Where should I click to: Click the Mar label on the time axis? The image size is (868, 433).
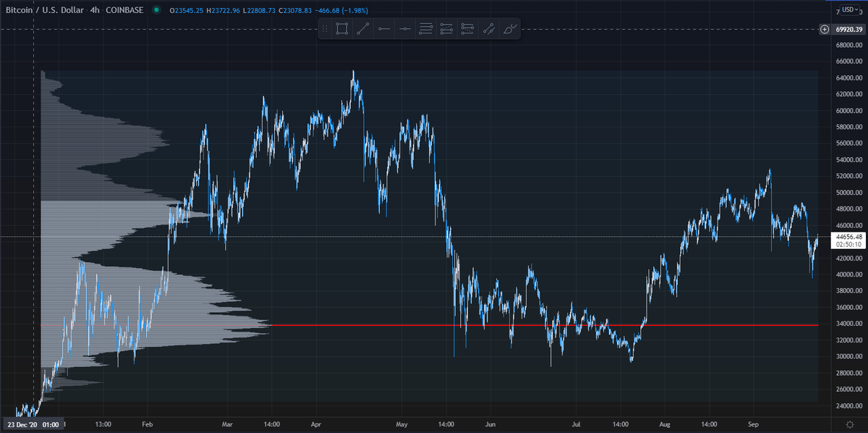click(x=228, y=424)
